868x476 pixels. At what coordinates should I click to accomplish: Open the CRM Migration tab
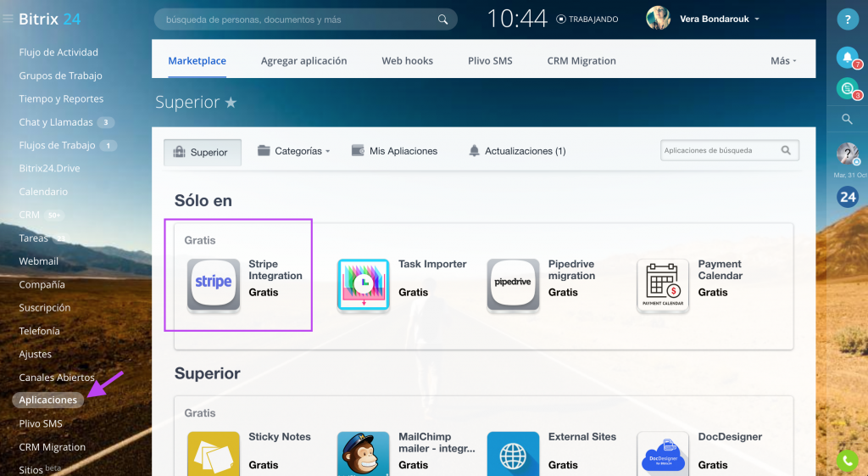pos(581,61)
